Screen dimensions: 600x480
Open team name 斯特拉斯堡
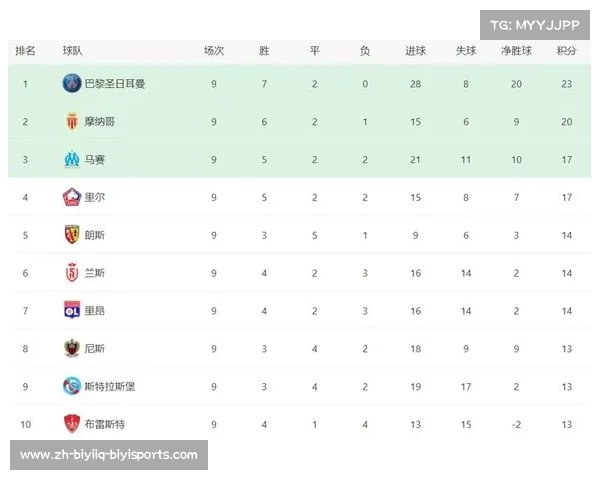109,386
